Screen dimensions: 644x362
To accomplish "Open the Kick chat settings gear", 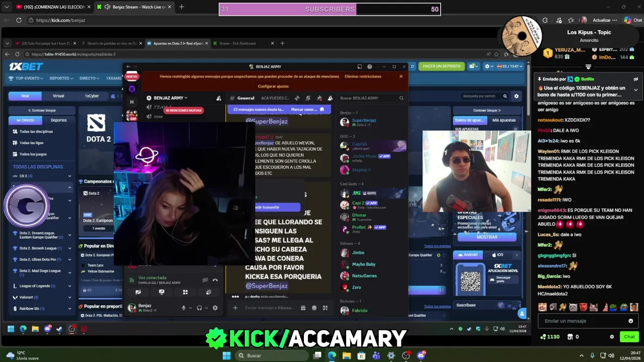I will click(x=612, y=337).
